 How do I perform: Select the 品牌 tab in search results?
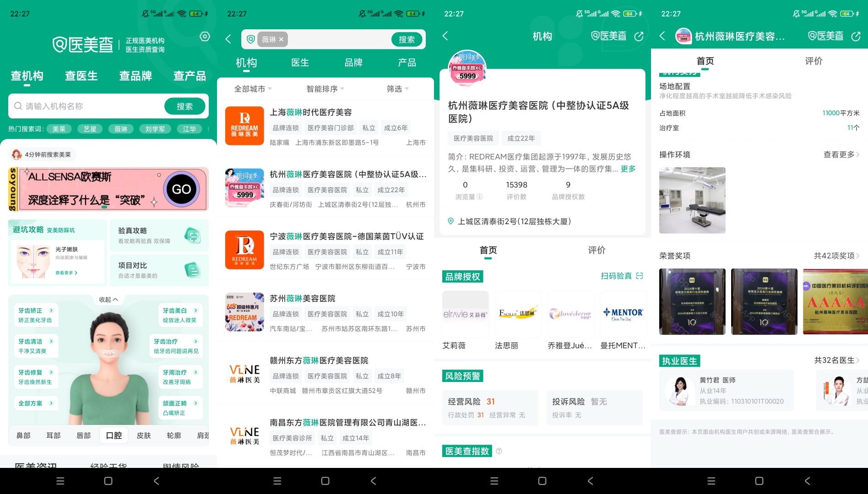click(353, 63)
